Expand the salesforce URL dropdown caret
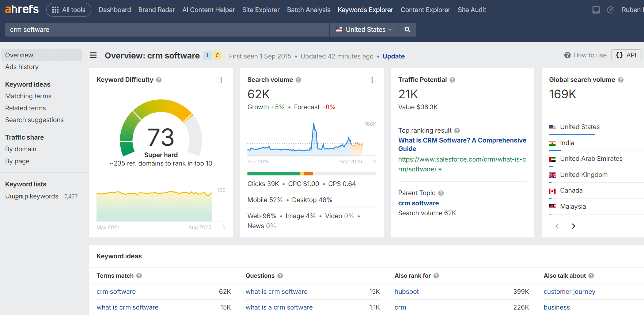The image size is (644, 315). (x=440, y=170)
